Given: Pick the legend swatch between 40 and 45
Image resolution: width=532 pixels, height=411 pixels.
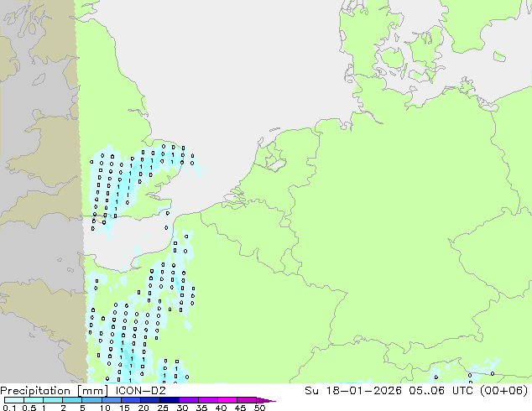Looking at the screenshot, I should (227, 400).
